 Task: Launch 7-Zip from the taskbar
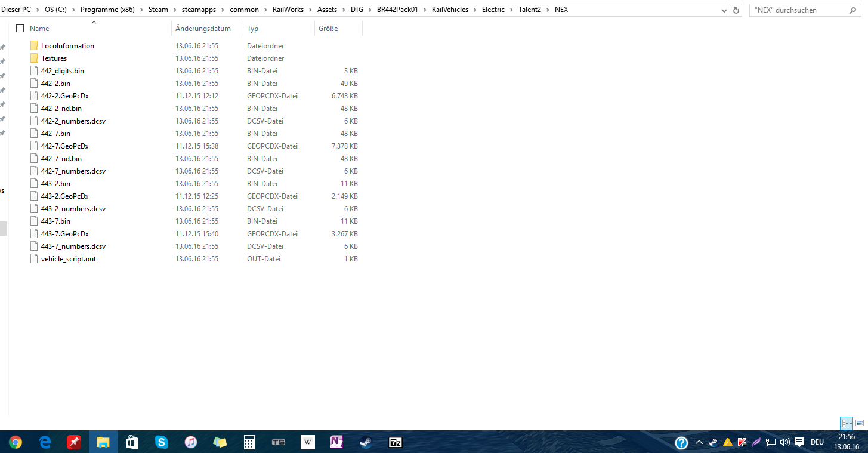click(395, 442)
